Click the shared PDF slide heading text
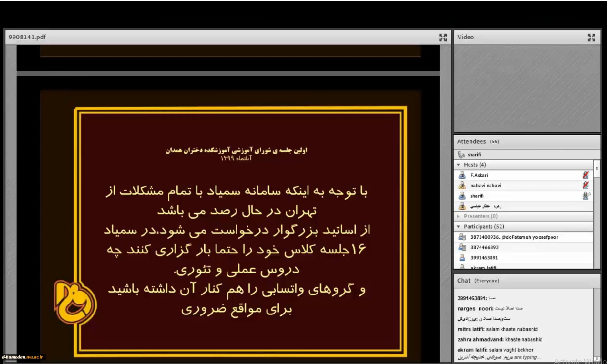The height and width of the screenshot is (364, 607). coord(236,150)
